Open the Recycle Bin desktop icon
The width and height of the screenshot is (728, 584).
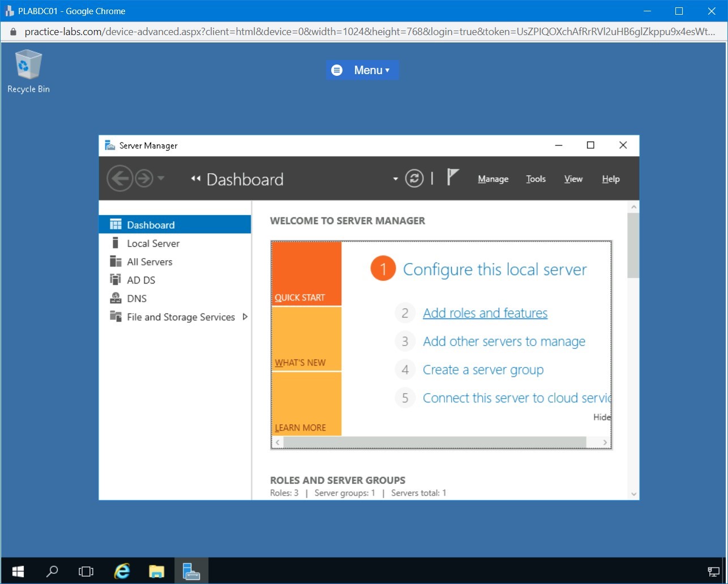pyautogui.click(x=28, y=71)
